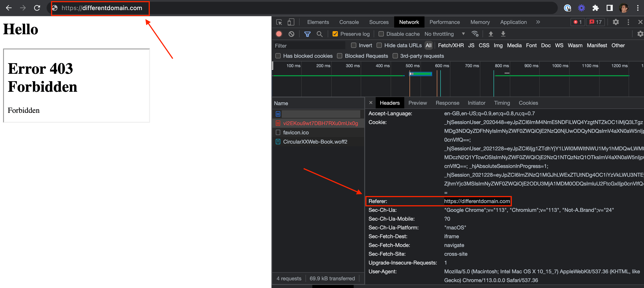Search within network headers
This screenshot has width=644, height=288.
320,34
